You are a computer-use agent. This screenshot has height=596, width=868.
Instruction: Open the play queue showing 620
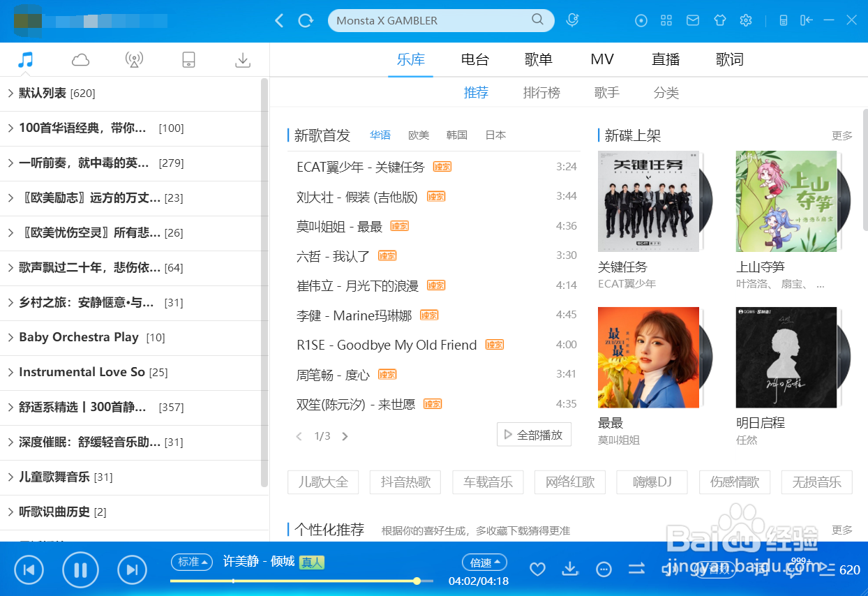point(839,569)
